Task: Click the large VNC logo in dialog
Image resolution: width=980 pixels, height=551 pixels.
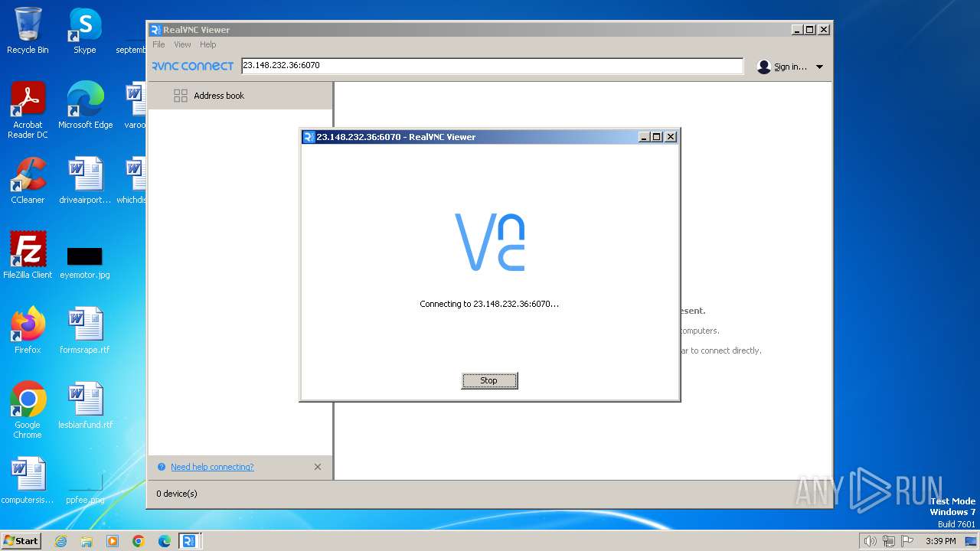Action: pyautogui.click(x=490, y=242)
